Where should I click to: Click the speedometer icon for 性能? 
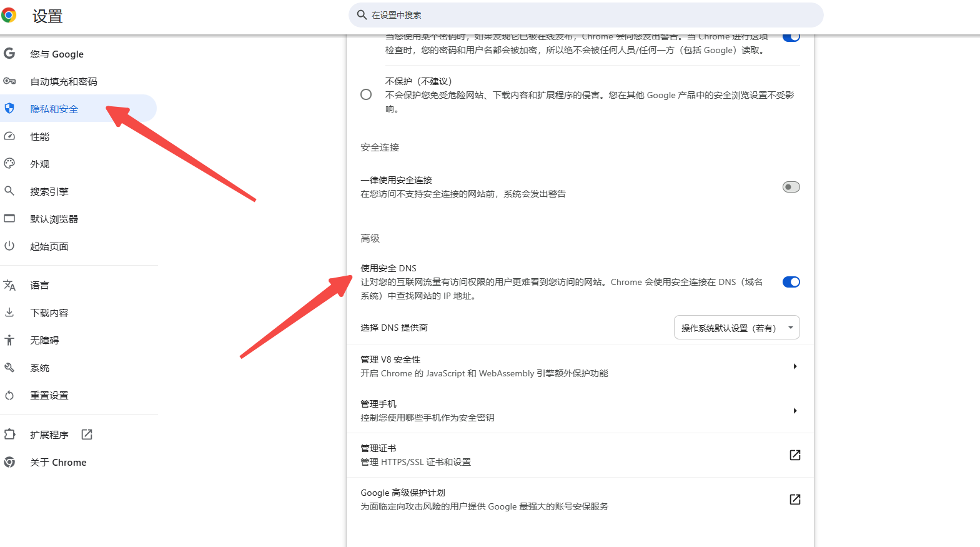point(9,136)
